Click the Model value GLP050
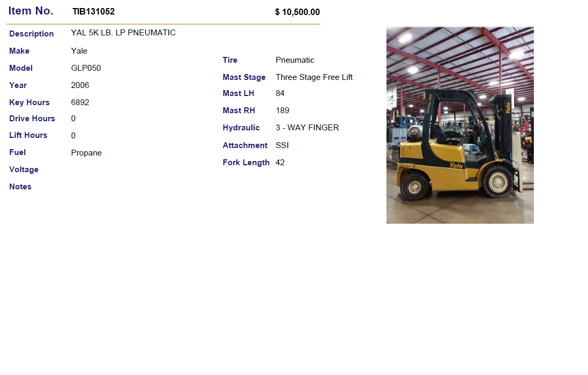 [86, 68]
